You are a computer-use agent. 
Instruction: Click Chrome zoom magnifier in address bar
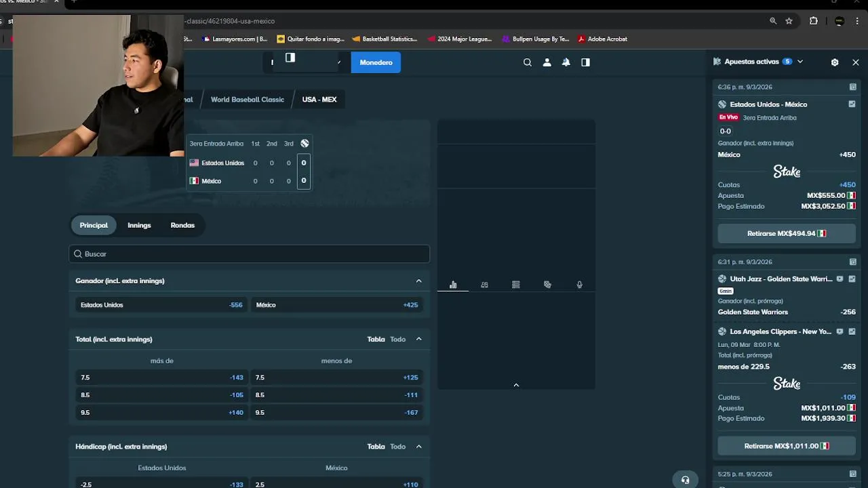tap(773, 21)
